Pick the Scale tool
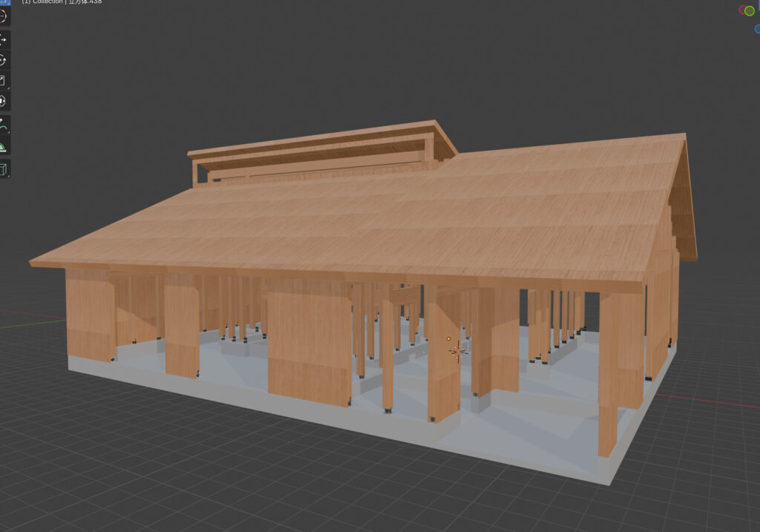The image size is (760, 532). pyautogui.click(x=3, y=80)
